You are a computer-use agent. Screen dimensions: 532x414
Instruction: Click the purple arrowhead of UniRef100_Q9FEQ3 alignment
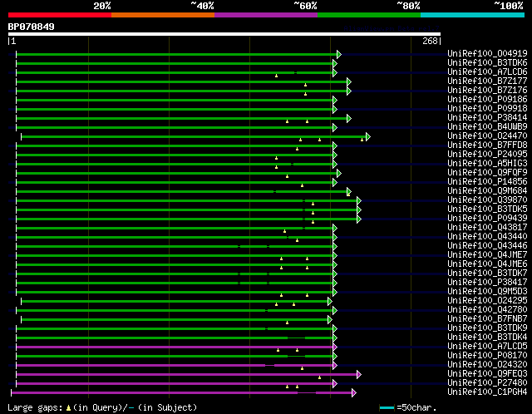(359, 375)
